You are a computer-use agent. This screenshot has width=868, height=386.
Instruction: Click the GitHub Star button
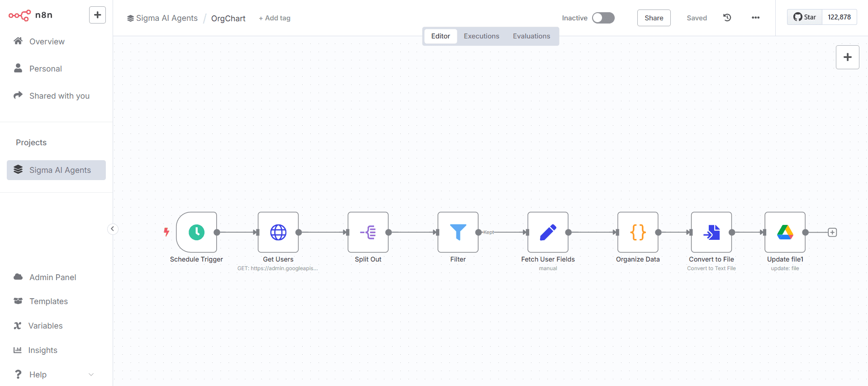pos(805,17)
